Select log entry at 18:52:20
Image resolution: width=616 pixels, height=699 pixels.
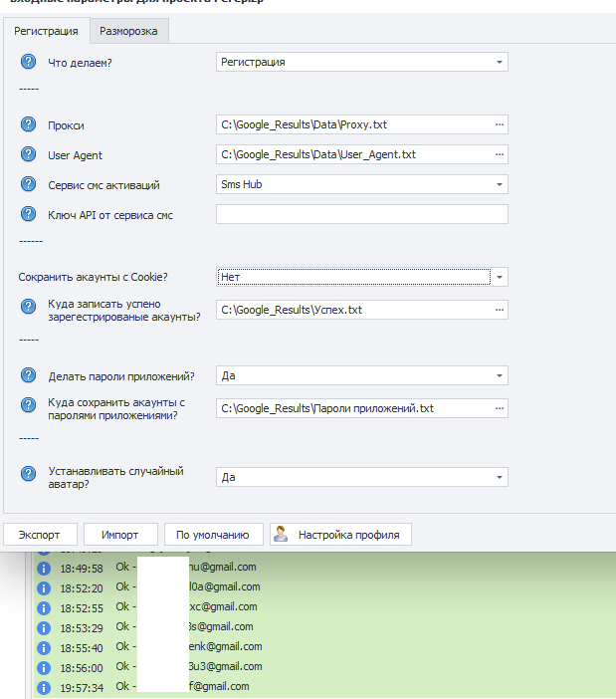tap(325, 588)
